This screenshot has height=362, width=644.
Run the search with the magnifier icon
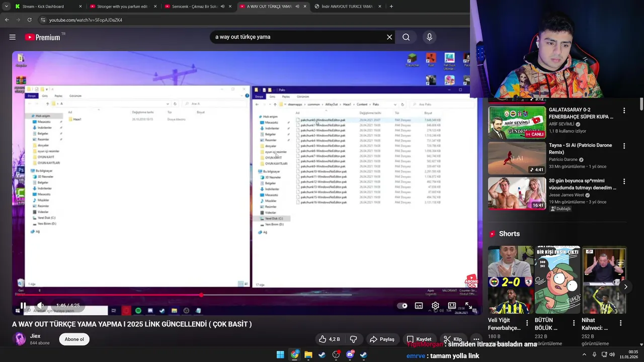click(406, 37)
